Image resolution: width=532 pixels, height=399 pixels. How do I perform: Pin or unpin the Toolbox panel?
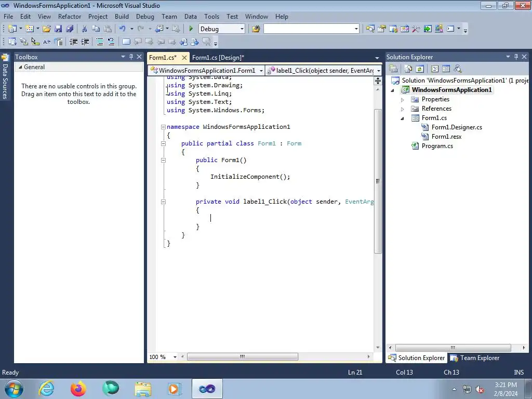(131, 57)
